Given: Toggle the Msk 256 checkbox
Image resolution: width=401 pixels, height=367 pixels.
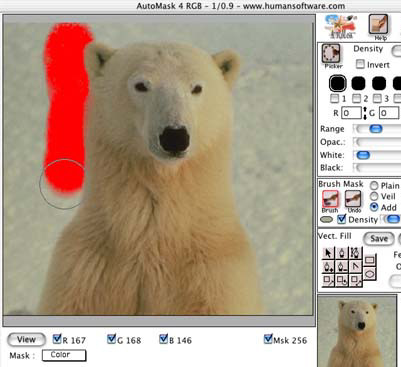Looking at the screenshot, I should (268, 339).
